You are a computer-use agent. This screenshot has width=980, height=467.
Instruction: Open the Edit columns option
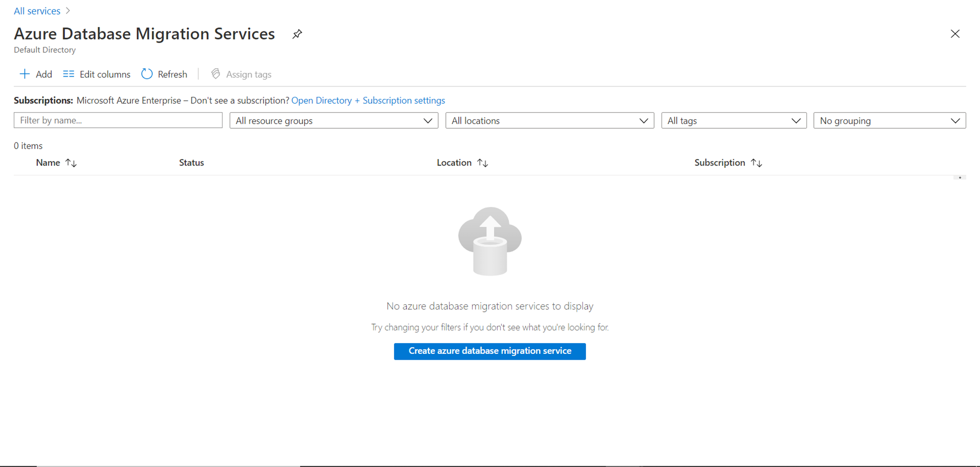pyautogui.click(x=97, y=74)
